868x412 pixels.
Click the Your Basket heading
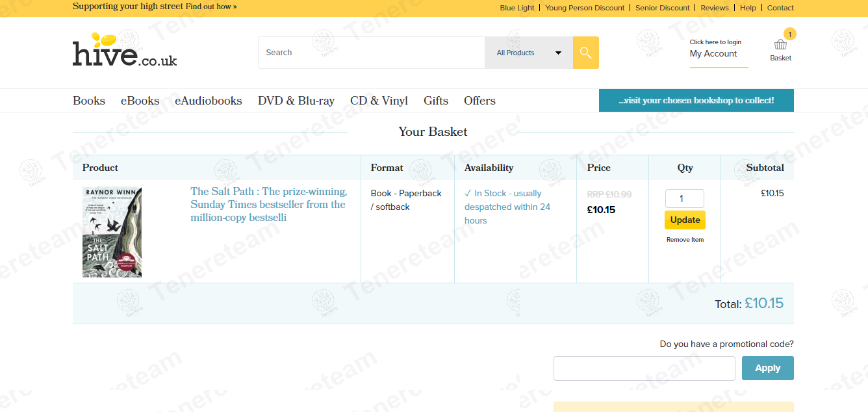433,132
